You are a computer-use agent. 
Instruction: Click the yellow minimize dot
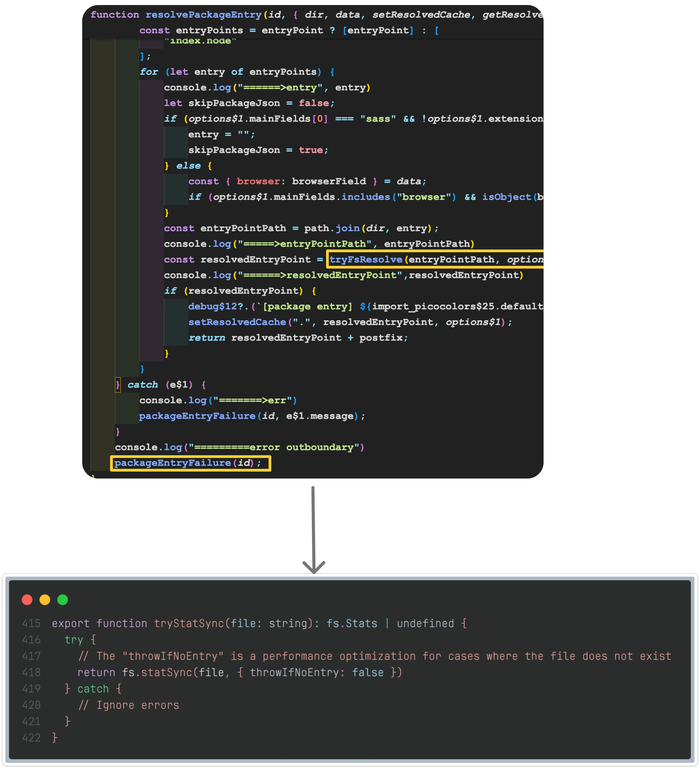45,600
